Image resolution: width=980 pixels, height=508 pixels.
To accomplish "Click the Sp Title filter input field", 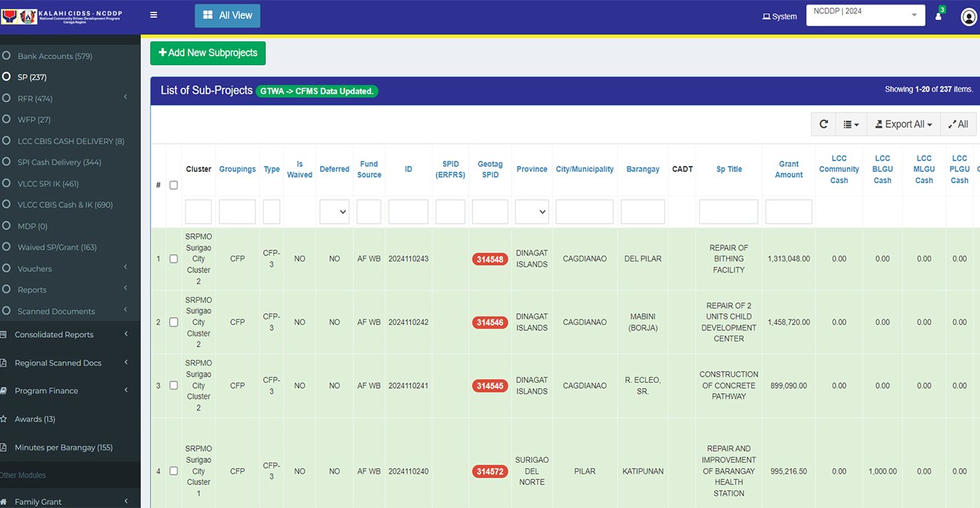I will click(728, 212).
